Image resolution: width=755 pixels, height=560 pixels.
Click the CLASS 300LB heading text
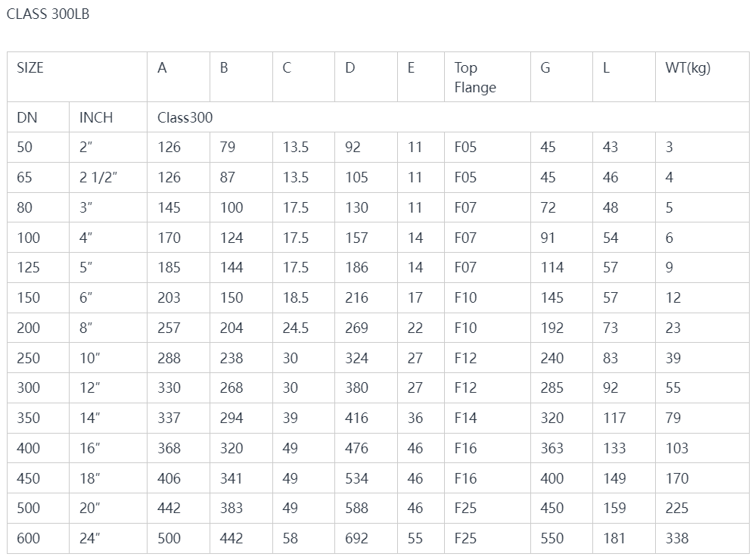[x=48, y=14]
